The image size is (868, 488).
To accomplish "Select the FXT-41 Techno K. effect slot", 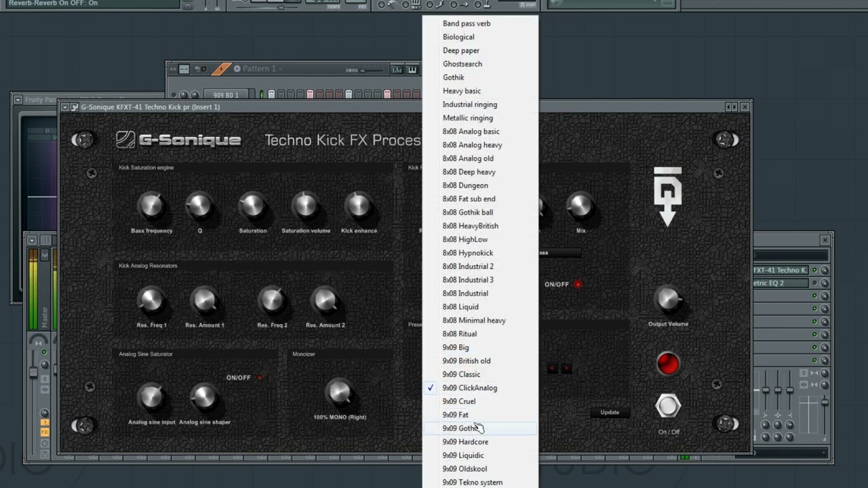I will (781, 270).
